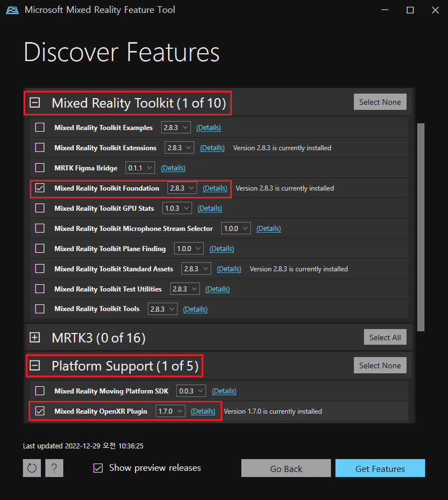Open Details link for Moving Platform SDK
448x500 pixels.
[x=224, y=391]
